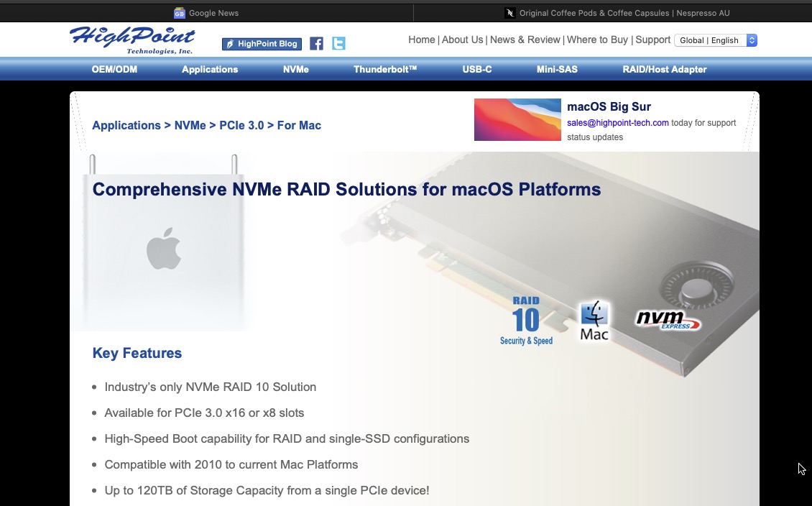Open the Facebook icon link
Image resolution: width=812 pixels, height=506 pixels.
[x=316, y=44]
